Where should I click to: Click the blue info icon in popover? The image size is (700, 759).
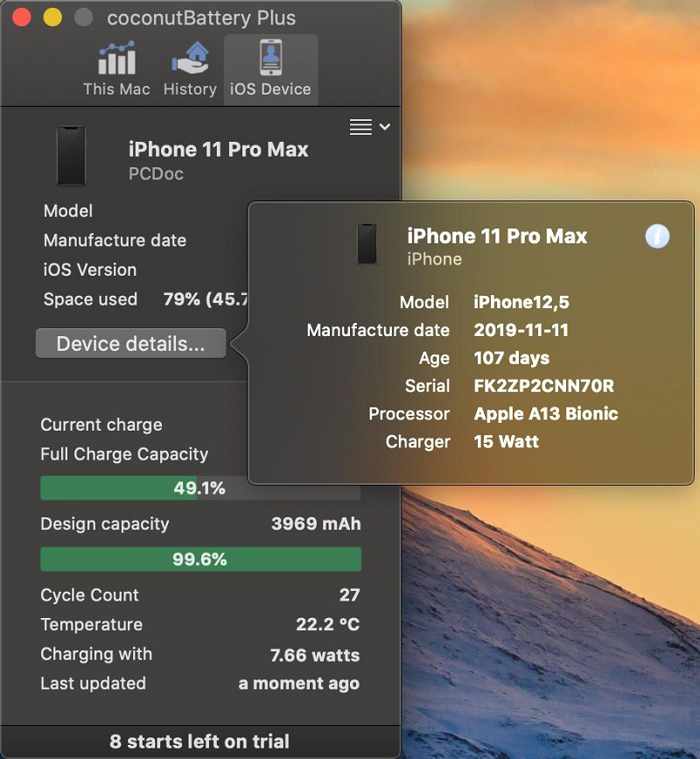(657, 235)
